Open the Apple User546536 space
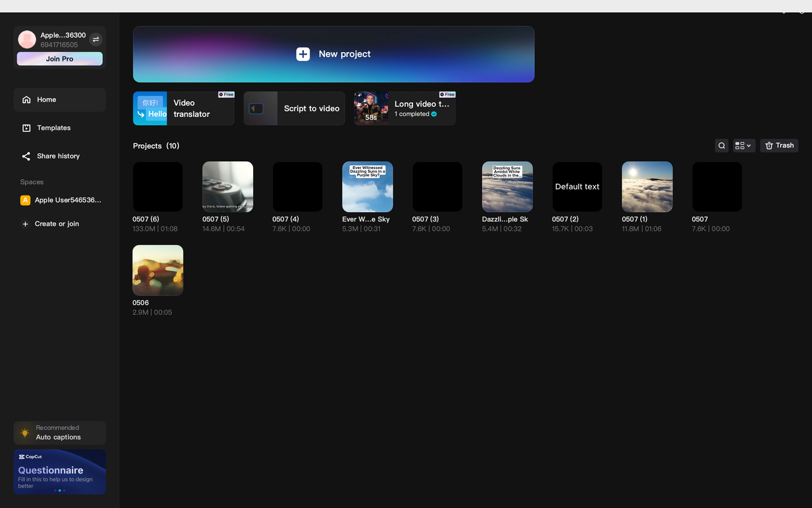The image size is (812, 508). pyautogui.click(x=60, y=200)
